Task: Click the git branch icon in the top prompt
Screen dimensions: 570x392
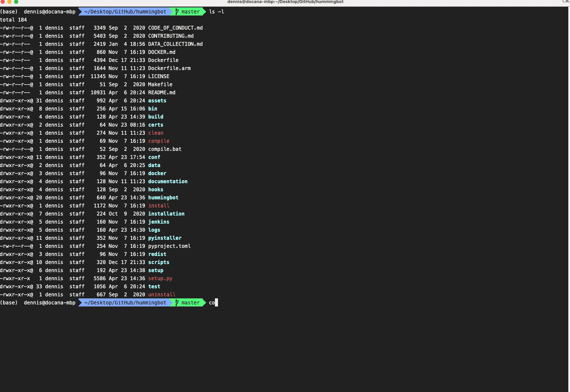Action: pos(177,11)
